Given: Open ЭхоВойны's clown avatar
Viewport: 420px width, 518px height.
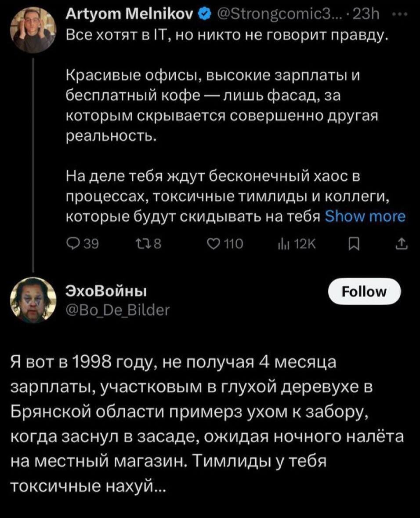Looking at the screenshot, I should click(x=33, y=299).
